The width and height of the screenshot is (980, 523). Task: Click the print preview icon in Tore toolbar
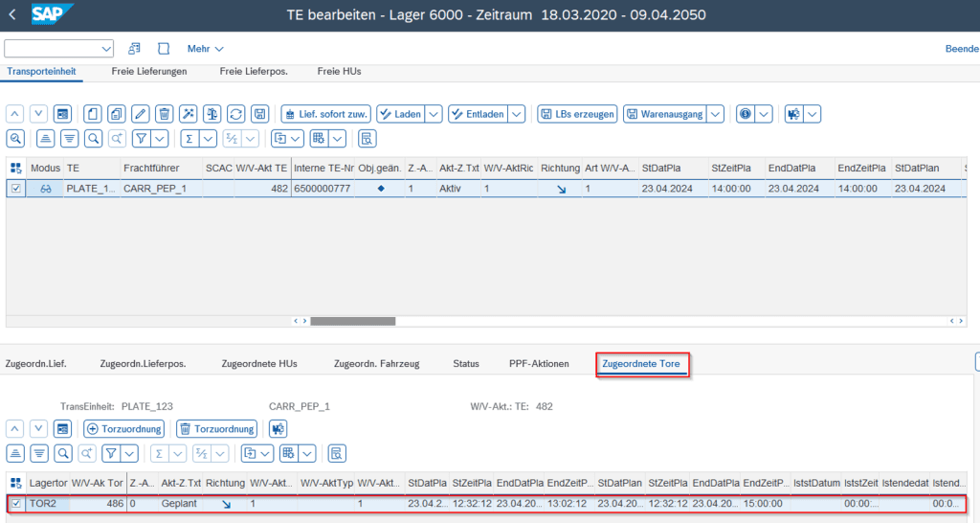tap(337, 454)
